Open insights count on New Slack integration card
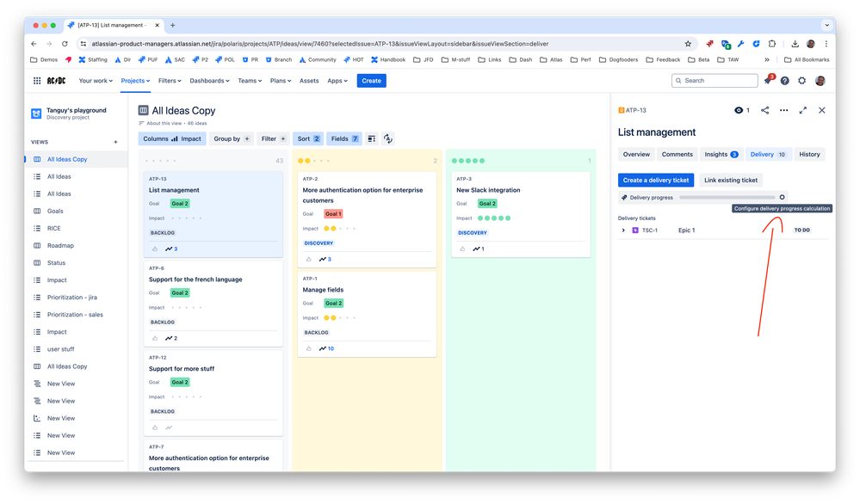This screenshot has height=504, width=860. 479,249
